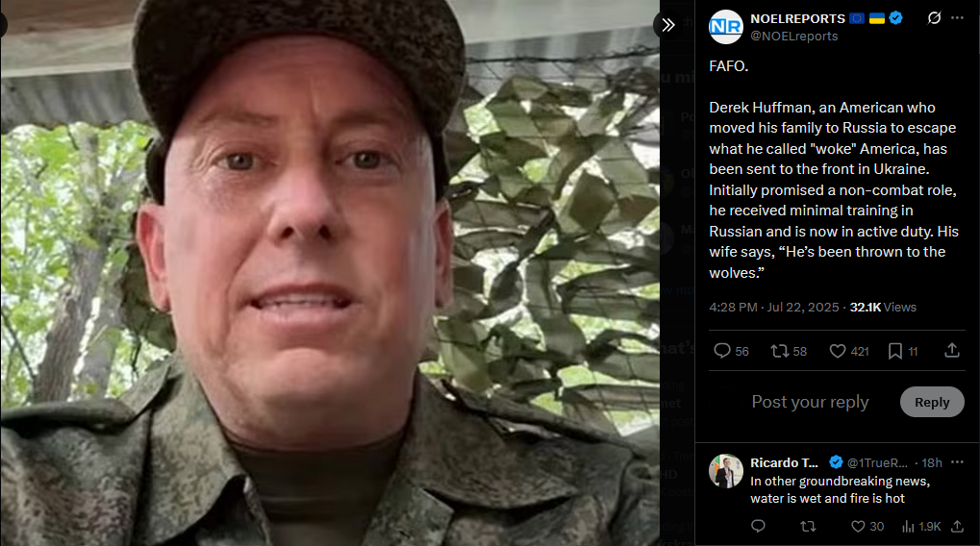This screenshot has width=980, height=546.
Task: Open more options for Ricardo's reply
Action: click(957, 462)
